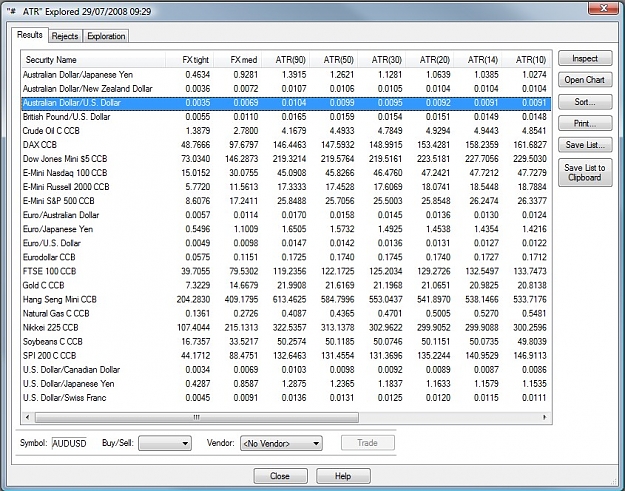Click the Symbol input field with AUDUSD

point(70,443)
